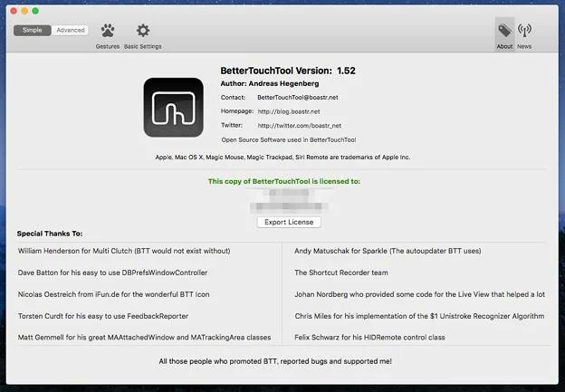Close the window with red button

pos(14,11)
